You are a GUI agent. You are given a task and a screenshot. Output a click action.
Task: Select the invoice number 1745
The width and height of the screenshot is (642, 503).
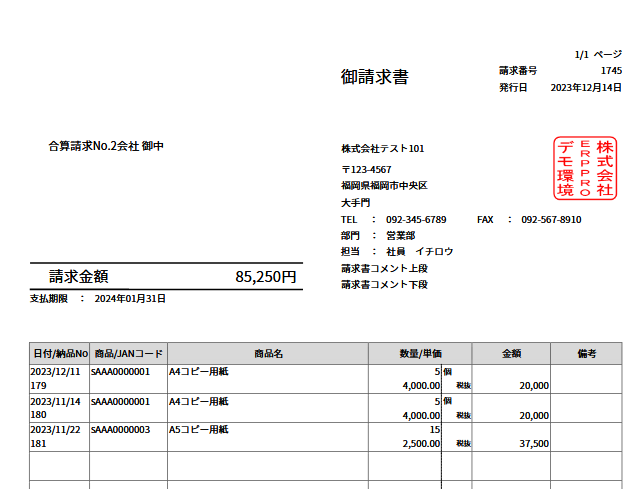pyautogui.click(x=611, y=71)
